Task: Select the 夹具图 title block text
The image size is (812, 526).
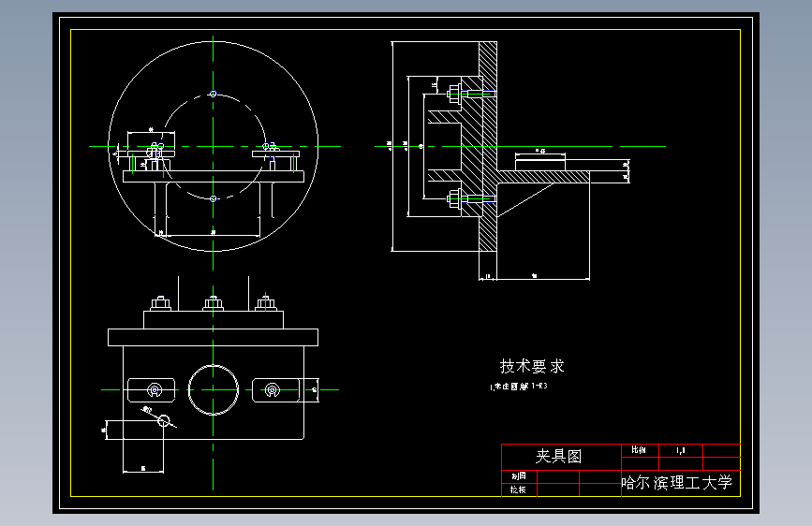Action: coord(559,456)
